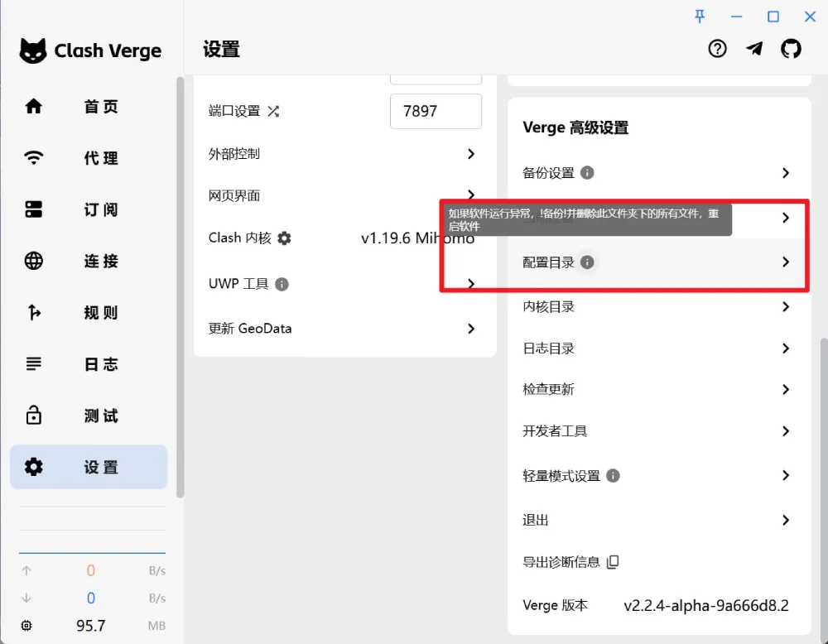Click Verge 高级设置 heading
Image resolution: width=828 pixels, height=644 pixels.
point(575,127)
